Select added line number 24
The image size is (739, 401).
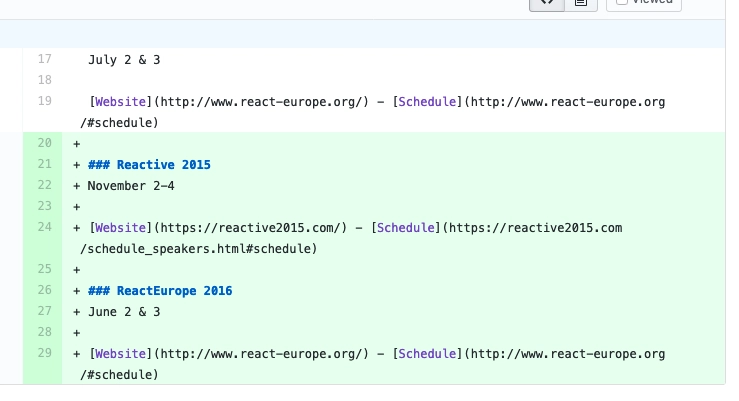pyautogui.click(x=44, y=227)
